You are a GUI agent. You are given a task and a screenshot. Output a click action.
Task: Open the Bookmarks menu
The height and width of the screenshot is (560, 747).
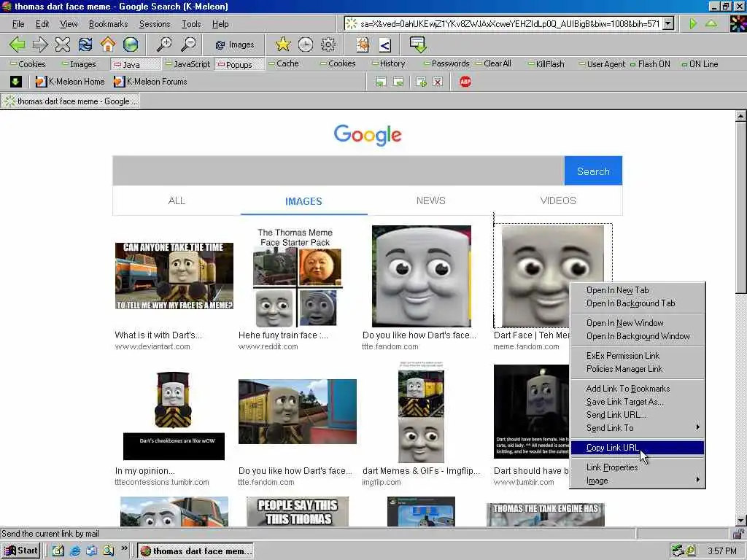tap(108, 24)
